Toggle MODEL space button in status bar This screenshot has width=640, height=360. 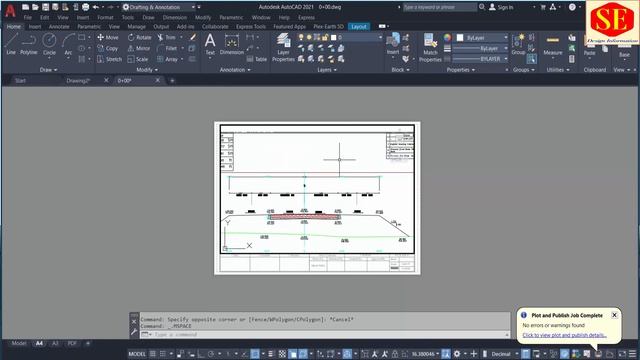click(x=137, y=353)
